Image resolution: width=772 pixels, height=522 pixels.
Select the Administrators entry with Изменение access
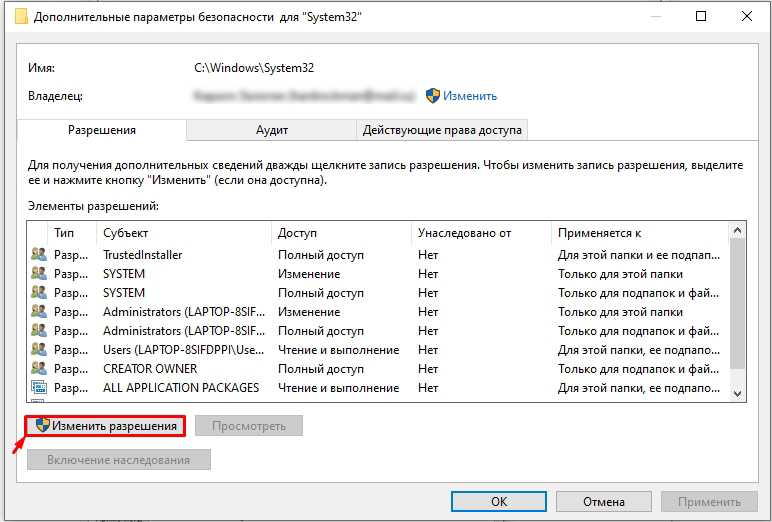(378, 312)
